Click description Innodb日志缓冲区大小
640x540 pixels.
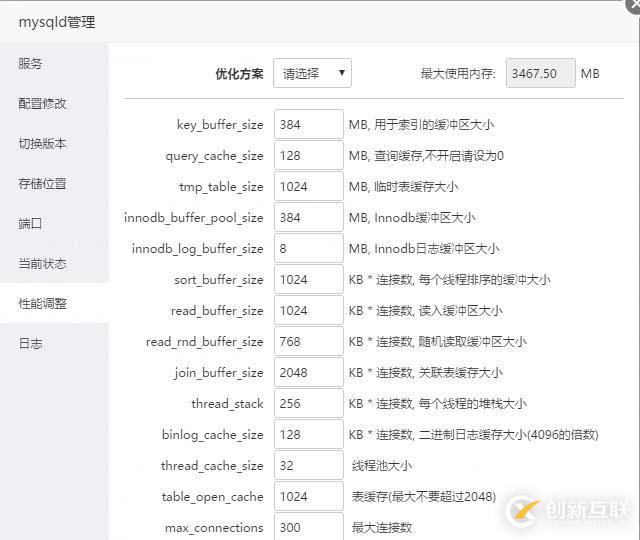click(437, 249)
